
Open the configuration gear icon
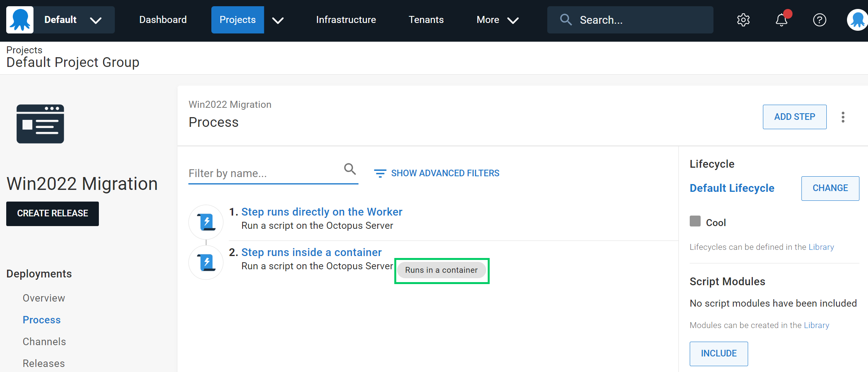point(743,20)
